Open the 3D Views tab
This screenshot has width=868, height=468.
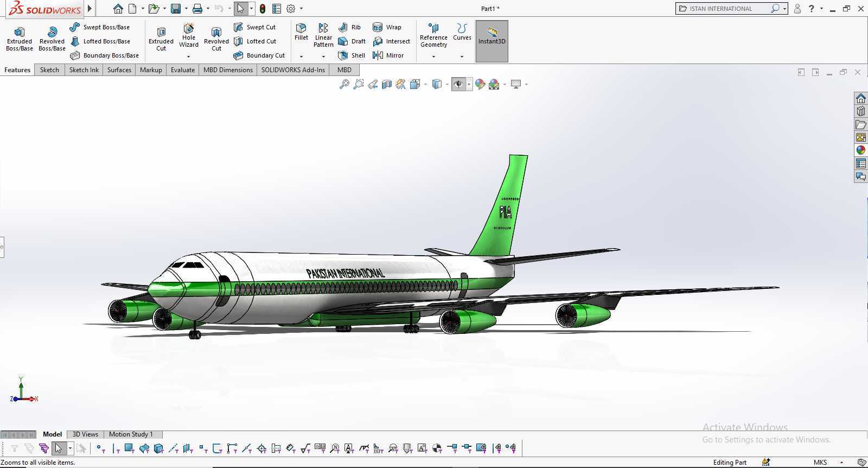[85, 434]
